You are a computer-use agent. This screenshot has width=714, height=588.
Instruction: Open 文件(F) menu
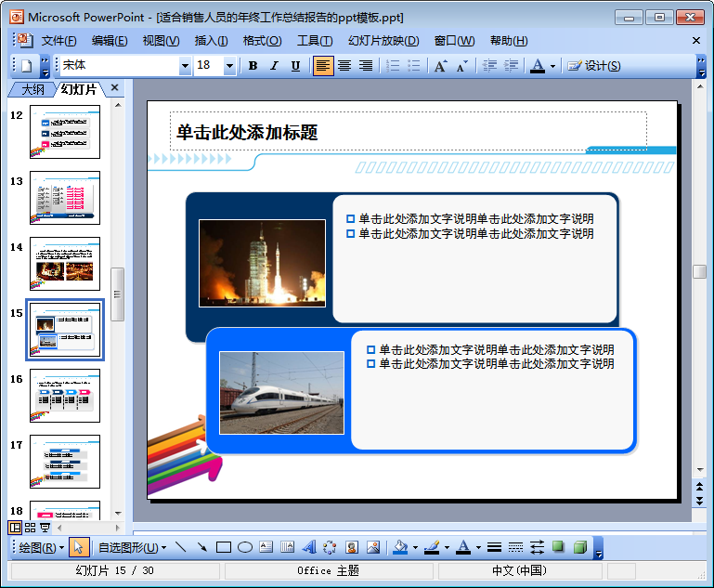pyautogui.click(x=58, y=41)
